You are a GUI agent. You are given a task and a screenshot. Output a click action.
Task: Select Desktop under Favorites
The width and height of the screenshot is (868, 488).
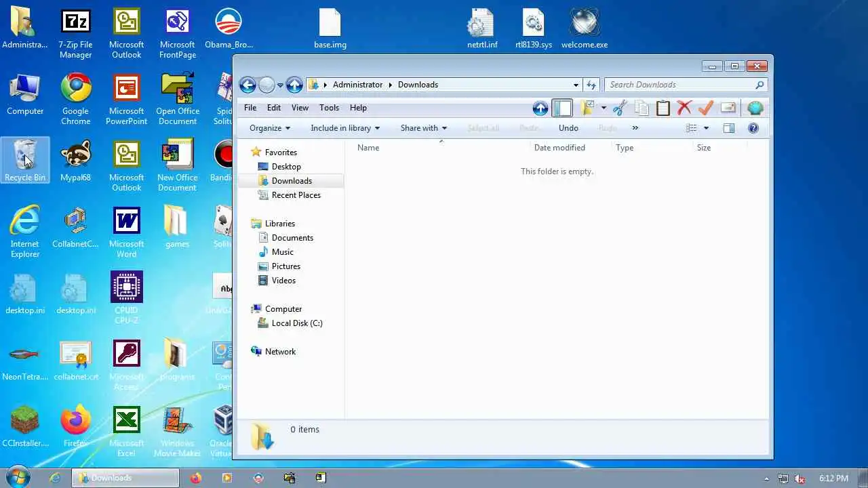(286, 167)
